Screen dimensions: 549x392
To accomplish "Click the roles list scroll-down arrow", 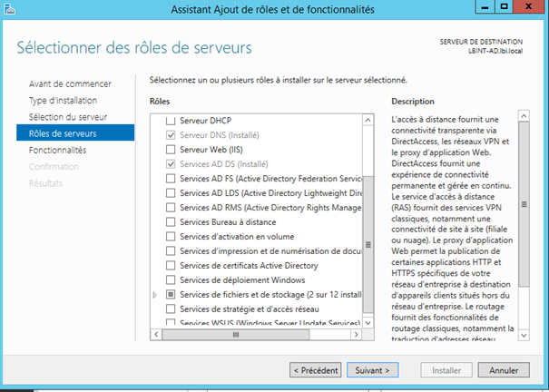I will (368, 321).
